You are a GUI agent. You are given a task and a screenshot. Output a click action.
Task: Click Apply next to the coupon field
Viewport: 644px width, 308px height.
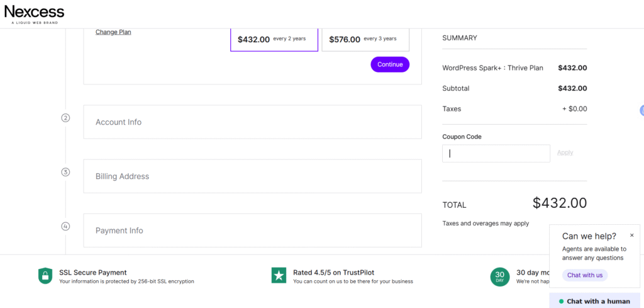[565, 152]
